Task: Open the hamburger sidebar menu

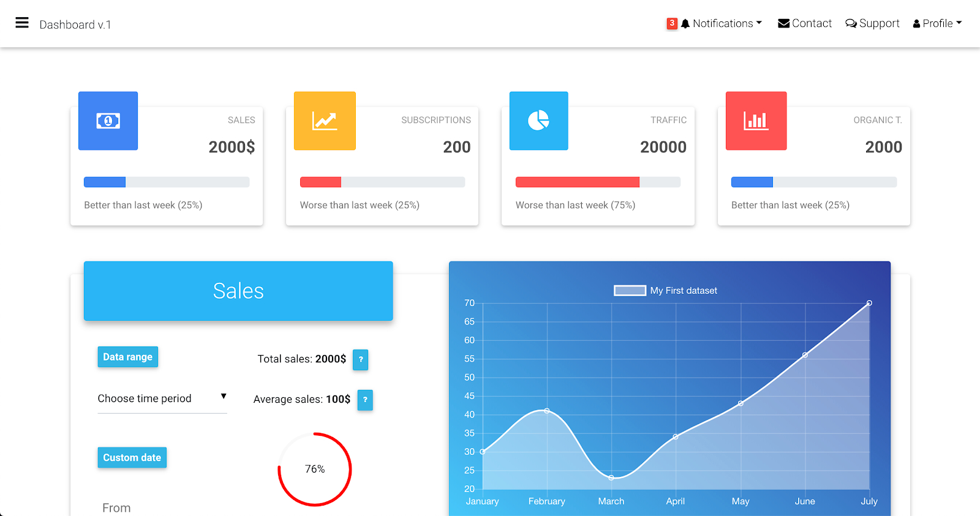Action: [x=22, y=23]
